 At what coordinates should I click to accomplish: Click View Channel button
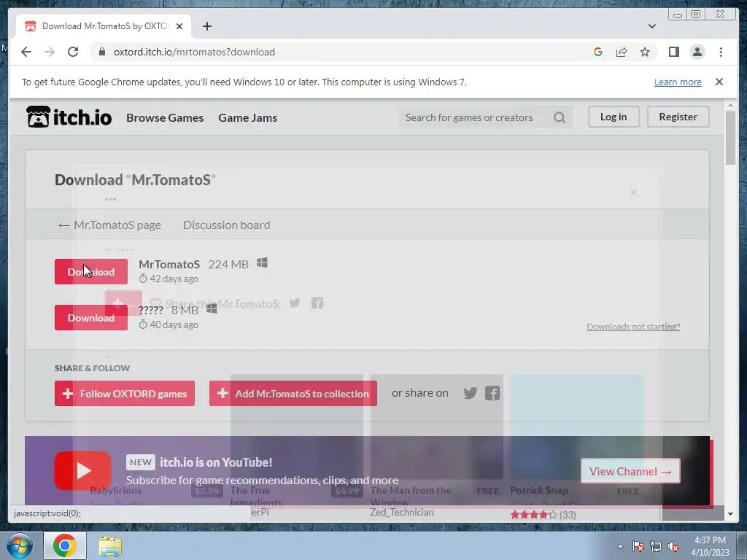click(630, 471)
